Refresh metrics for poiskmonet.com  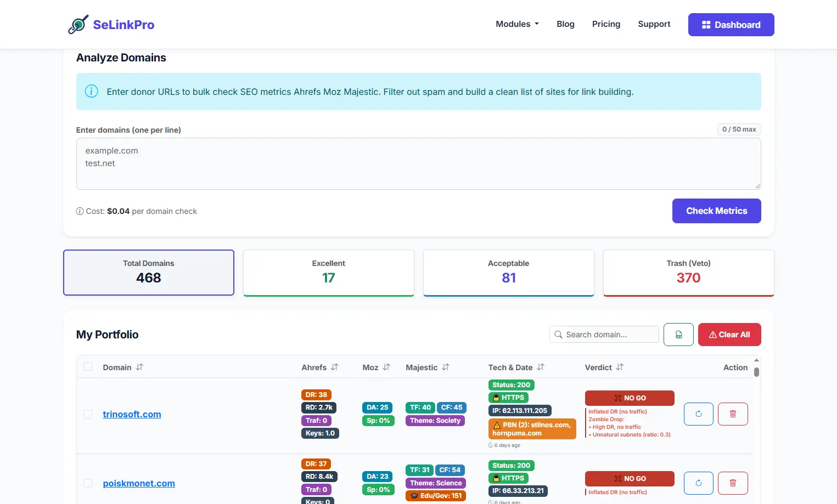699,483
